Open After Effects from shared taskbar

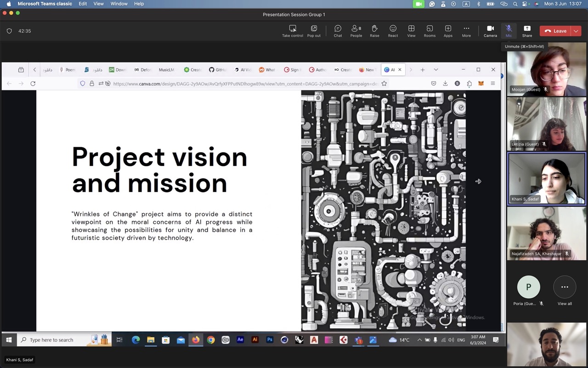240,340
